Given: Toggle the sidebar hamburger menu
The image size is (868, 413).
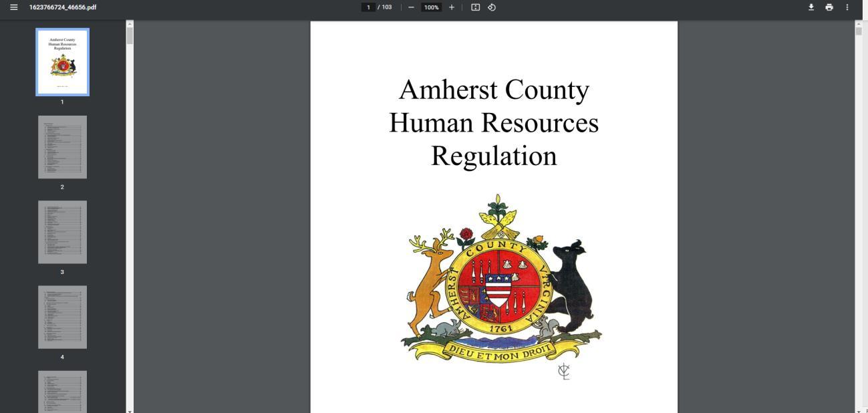Looking at the screenshot, I should [13, 7].
